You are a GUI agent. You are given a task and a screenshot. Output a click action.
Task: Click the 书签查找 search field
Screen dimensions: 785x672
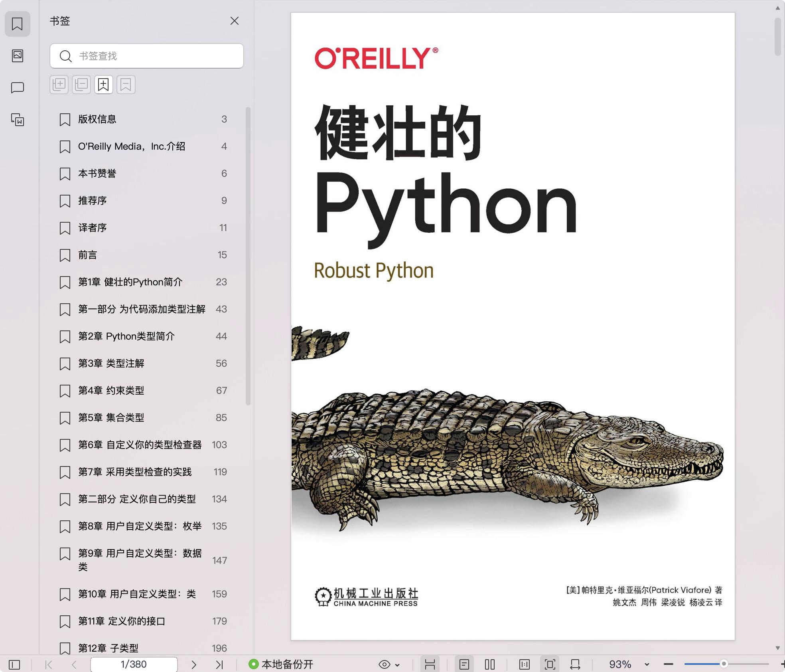(x=147, y=56)
